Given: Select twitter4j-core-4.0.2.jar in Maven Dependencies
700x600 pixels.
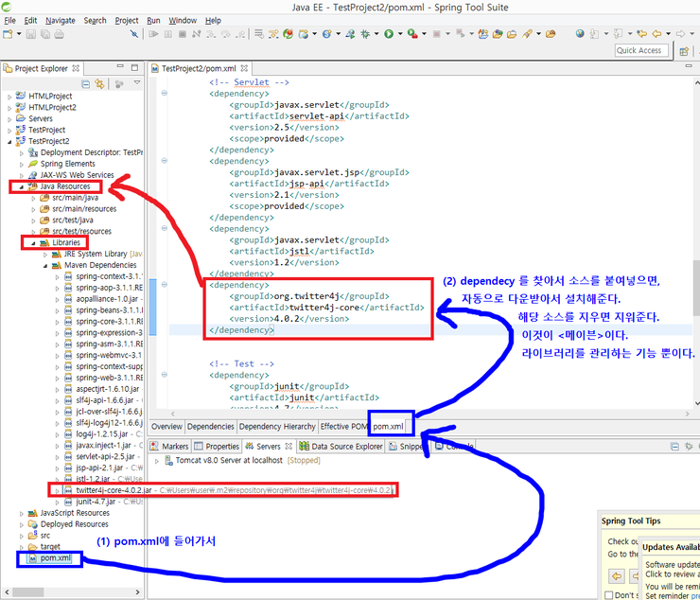Looking at the screenshot, I should click(x=113, y=490).
